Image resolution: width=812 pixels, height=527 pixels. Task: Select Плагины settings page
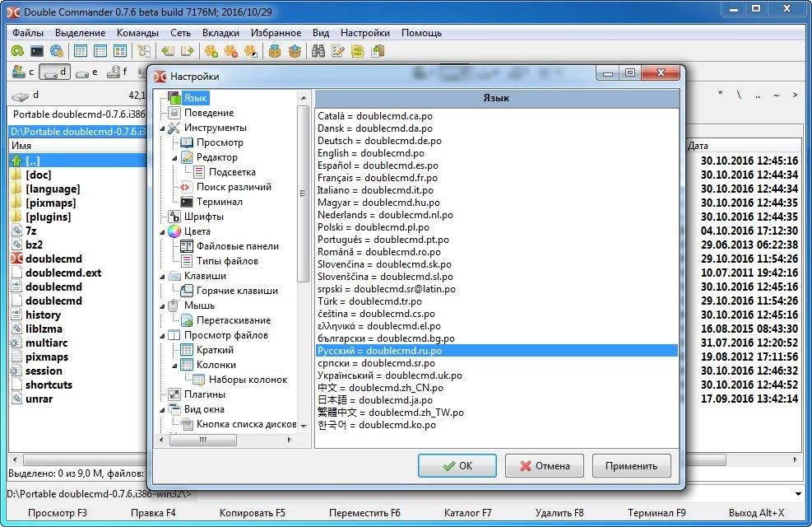(205, 394)
